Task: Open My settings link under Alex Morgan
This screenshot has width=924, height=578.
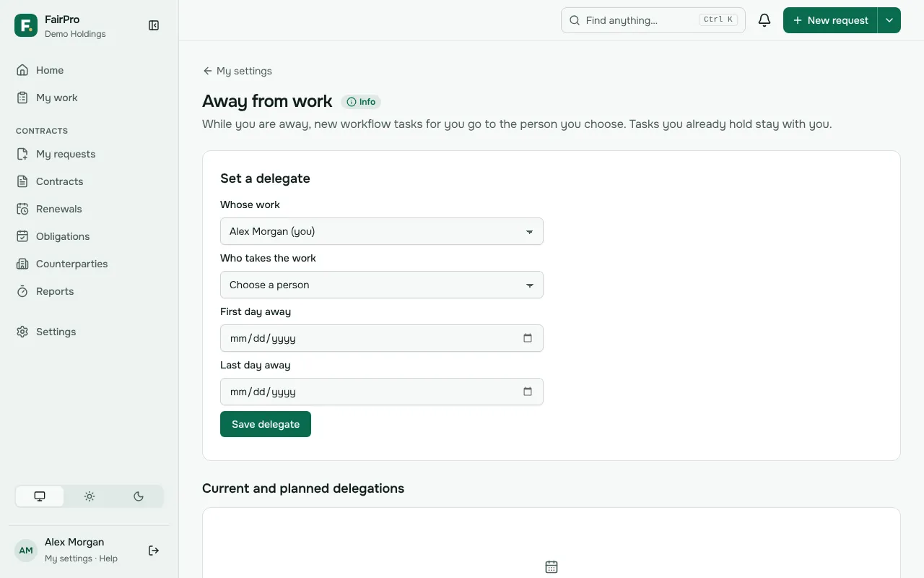Action: click(x=68, y=558)
